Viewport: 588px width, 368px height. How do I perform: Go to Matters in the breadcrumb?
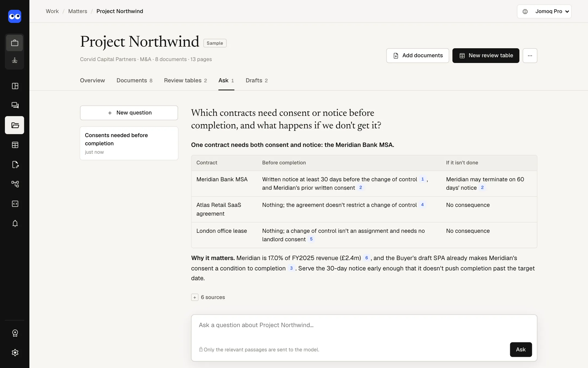coord(78,11)
